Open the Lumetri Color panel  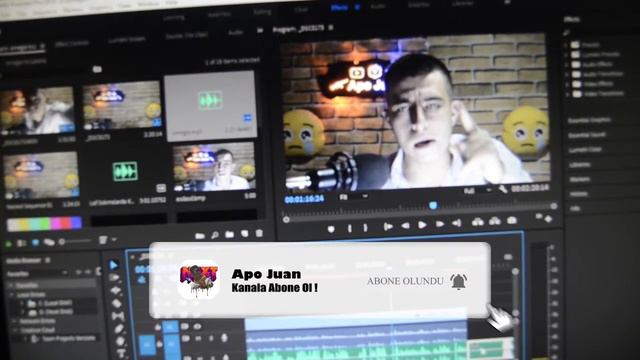coord(585,150)
